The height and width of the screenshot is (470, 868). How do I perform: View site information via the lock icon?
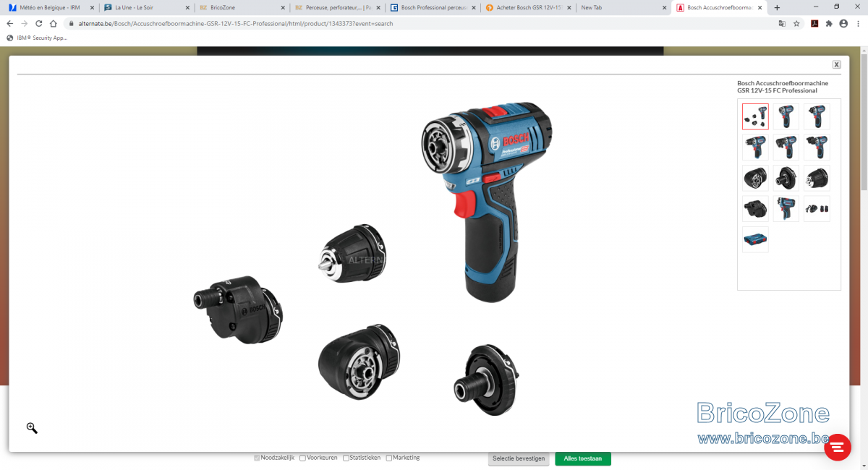tap(72, 23)
